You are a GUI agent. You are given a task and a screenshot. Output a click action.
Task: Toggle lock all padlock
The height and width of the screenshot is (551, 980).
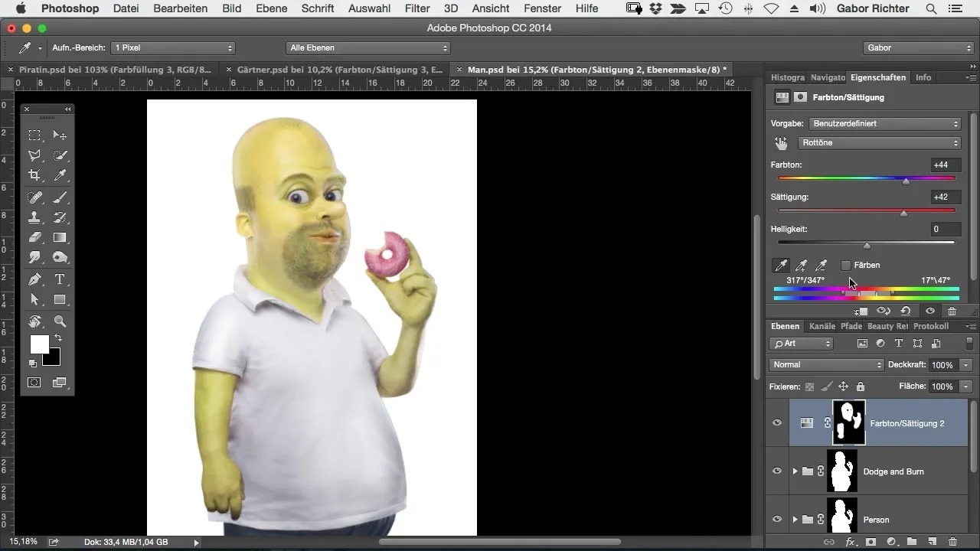point(860,387)
